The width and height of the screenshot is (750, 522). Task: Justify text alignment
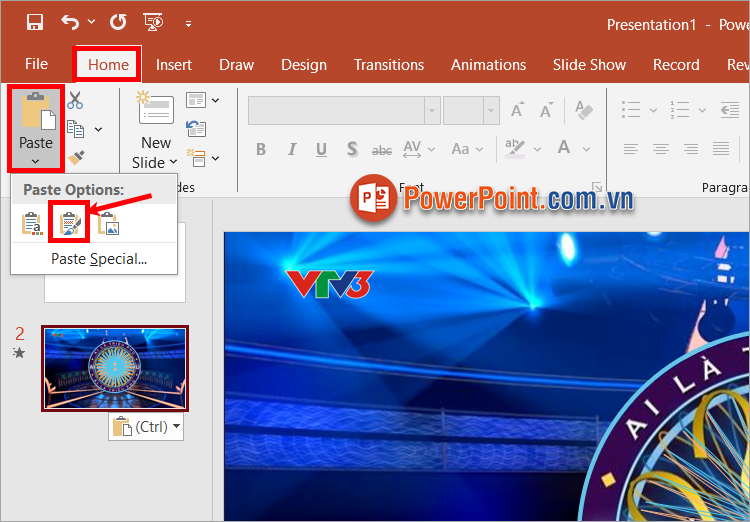click(721, 149)
